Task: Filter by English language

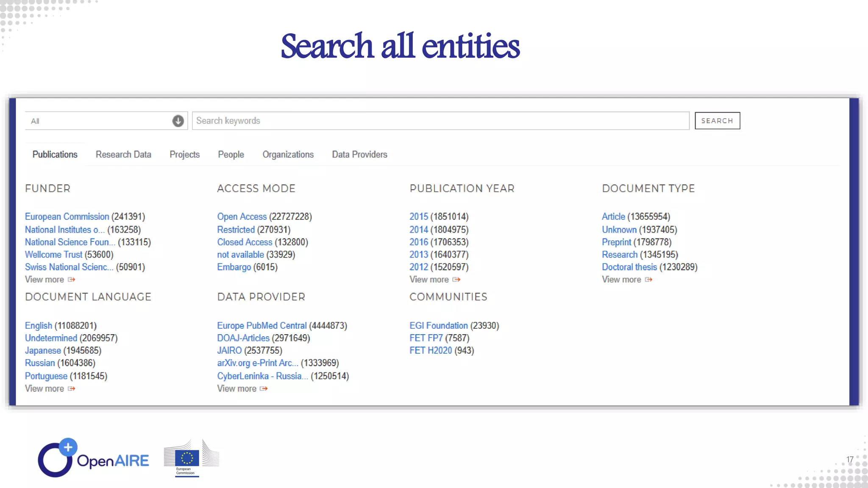Action: pos(39,326)
